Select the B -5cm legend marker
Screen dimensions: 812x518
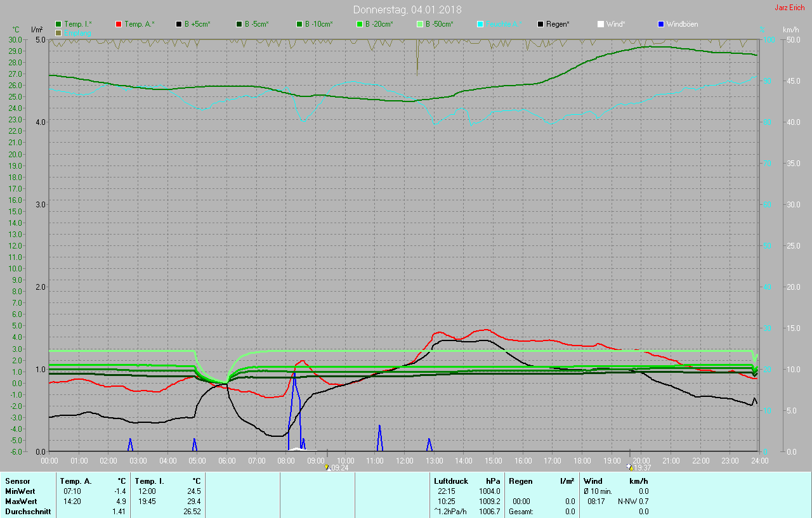point(240,24)
